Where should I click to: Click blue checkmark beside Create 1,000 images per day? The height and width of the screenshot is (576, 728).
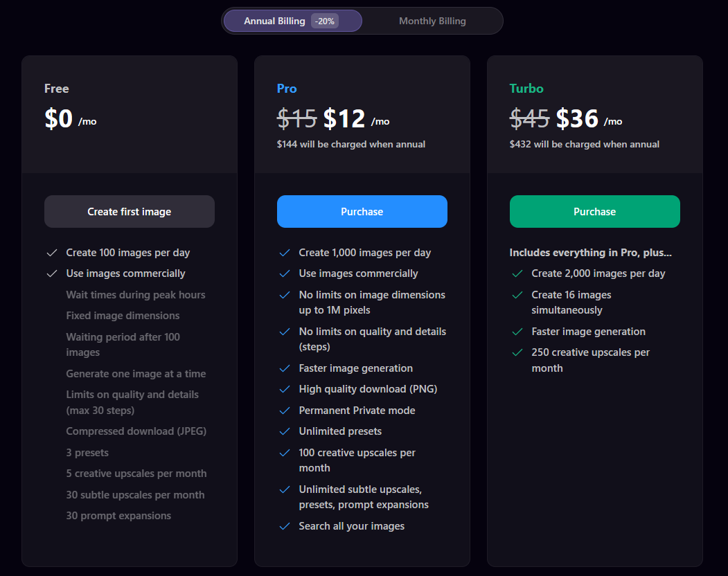point(284,253)
